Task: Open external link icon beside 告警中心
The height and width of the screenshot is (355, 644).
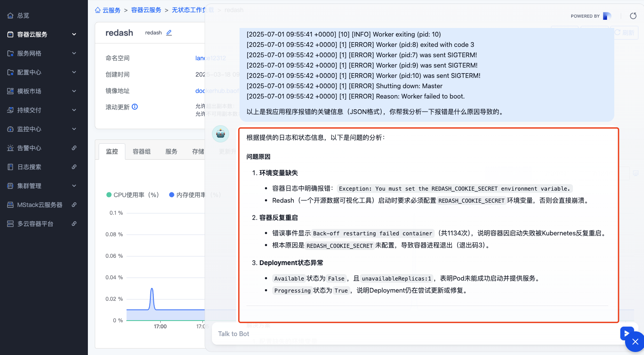Action: [x=74, y=148]
